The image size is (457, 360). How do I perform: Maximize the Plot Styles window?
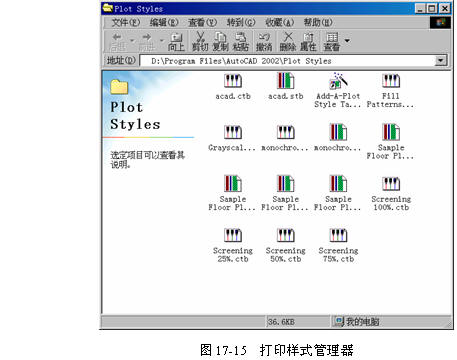(x=432, y=8)
